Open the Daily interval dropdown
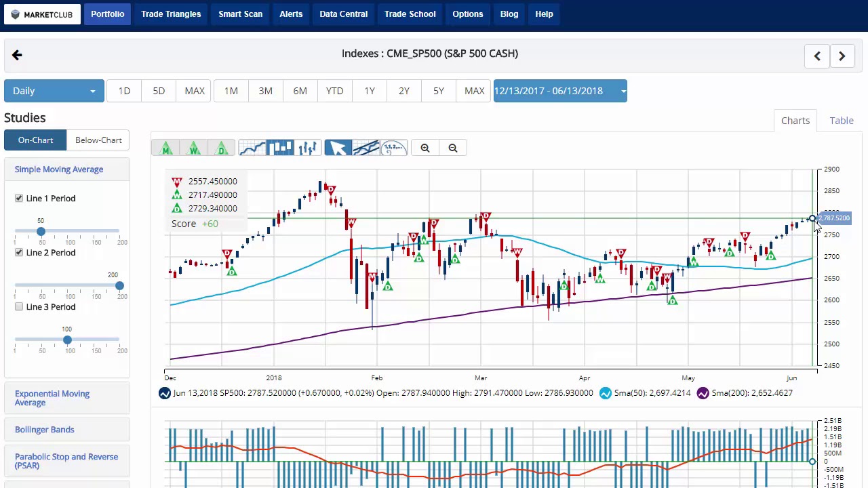868x488 pixels. coord(54,91)
